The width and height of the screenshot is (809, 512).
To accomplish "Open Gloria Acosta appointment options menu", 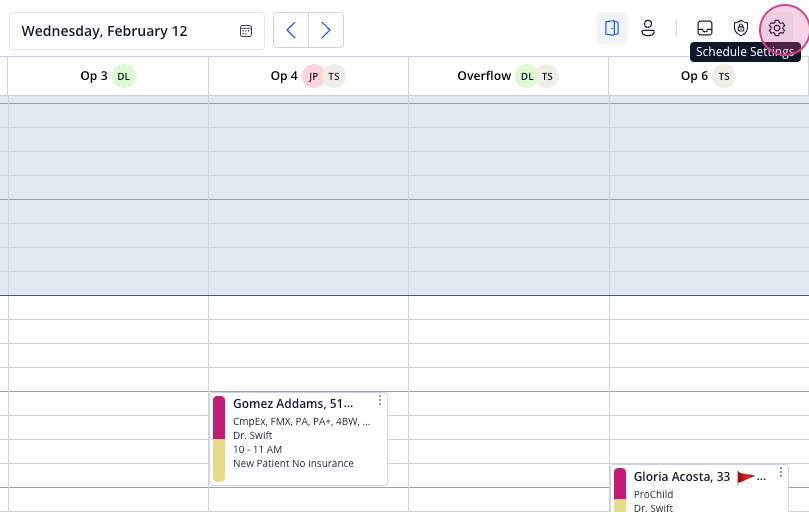I will [x=781, y=472].
